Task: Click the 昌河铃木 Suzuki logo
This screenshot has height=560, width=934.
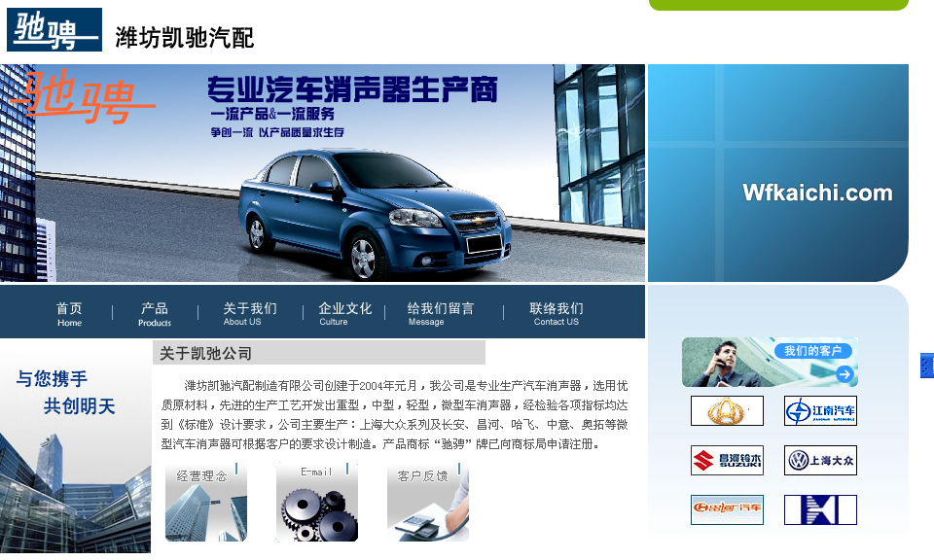Action: tap(727, 460)
